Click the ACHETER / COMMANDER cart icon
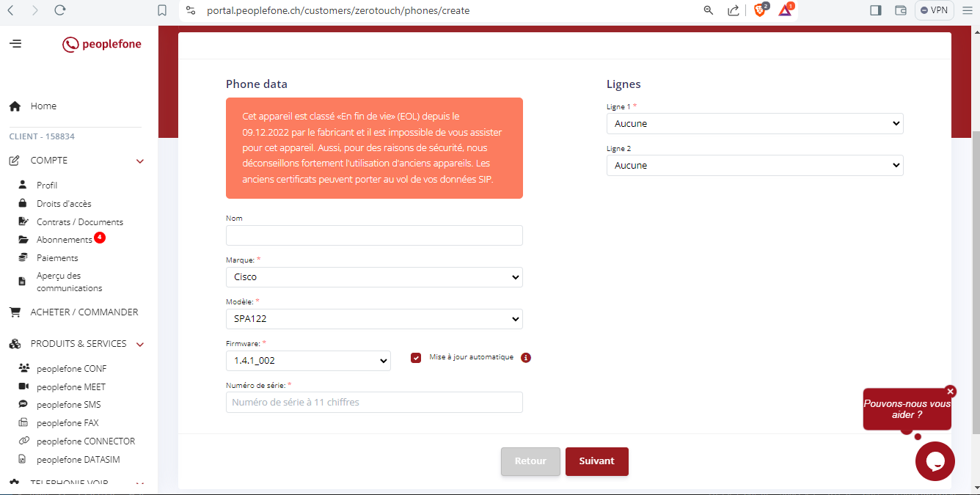 [15, 312]
